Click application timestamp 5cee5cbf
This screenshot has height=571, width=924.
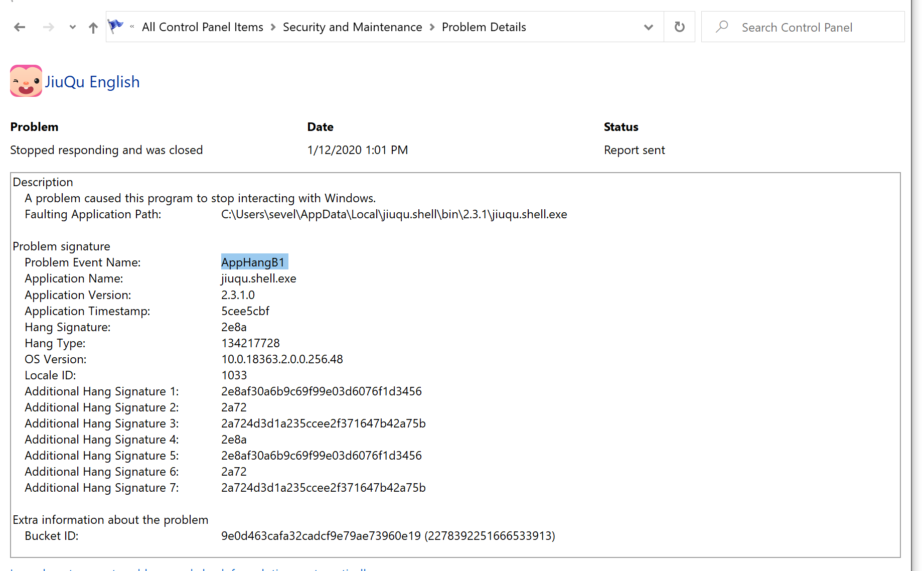pyautogui.click(x=245, y=311)
